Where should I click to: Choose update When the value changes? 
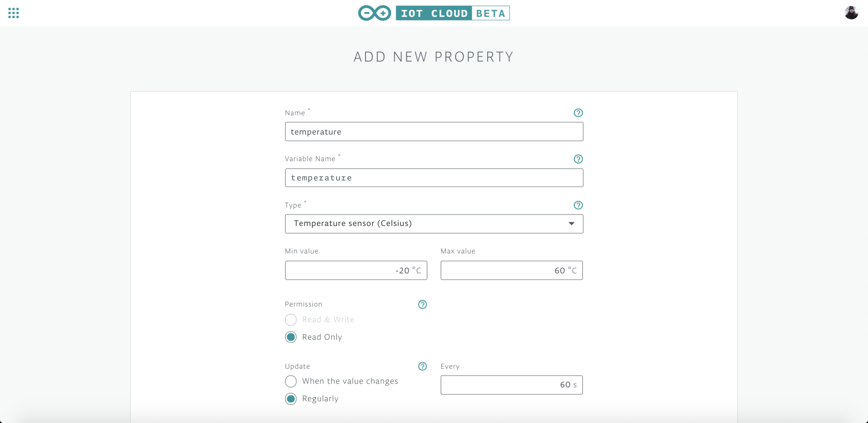coord(291,381)
